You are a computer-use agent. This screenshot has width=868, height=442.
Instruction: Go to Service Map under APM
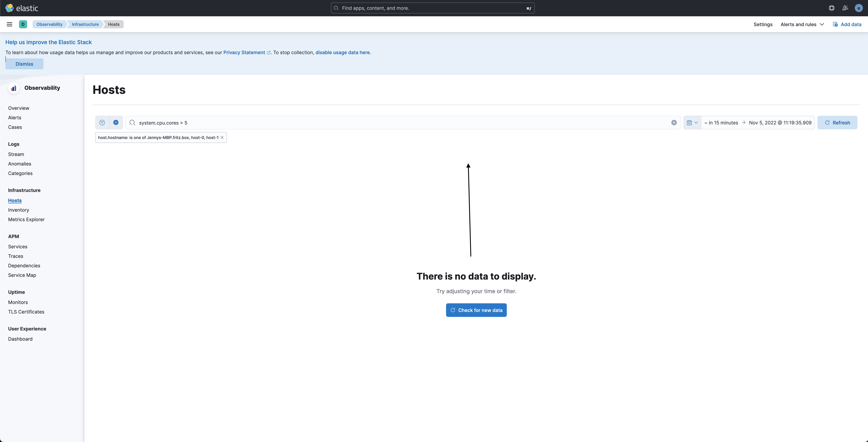[22, 275]
